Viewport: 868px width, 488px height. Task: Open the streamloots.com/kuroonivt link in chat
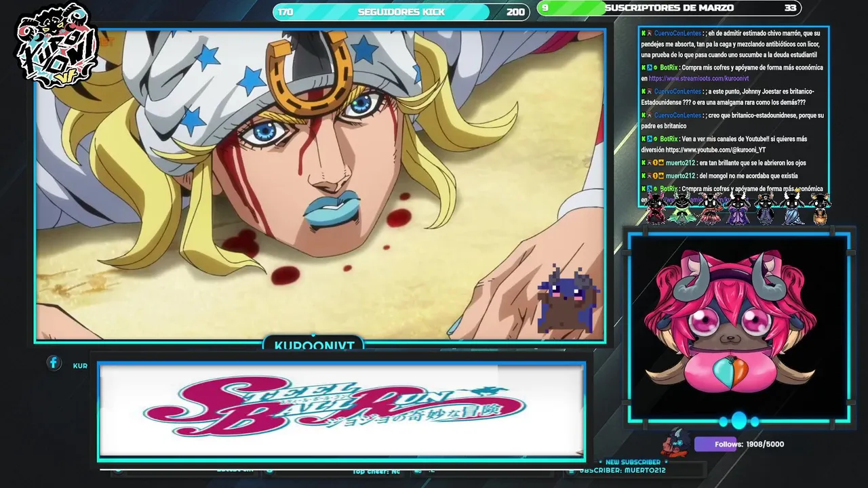point(698,79)
